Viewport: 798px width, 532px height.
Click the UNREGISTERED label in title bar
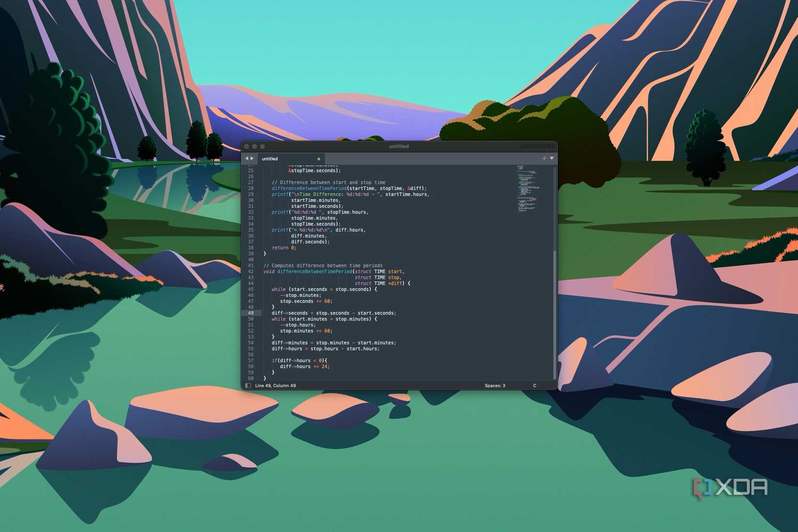click(x=537, y=146)
